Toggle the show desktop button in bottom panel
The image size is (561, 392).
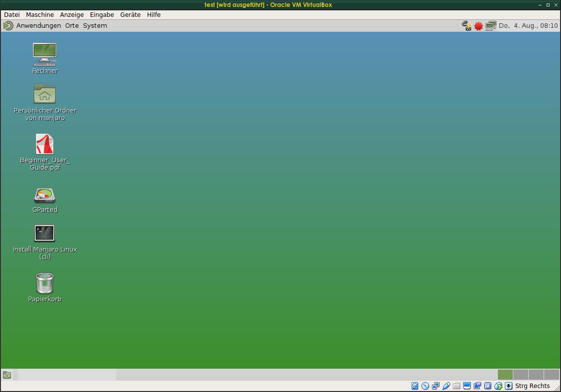(7, 375)
